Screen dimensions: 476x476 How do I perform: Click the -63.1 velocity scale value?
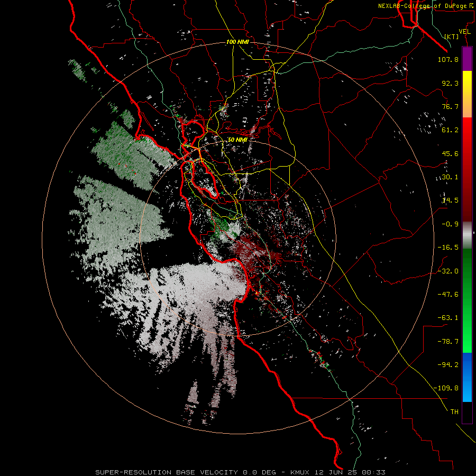pyautogui.click(x=448, y=318)
